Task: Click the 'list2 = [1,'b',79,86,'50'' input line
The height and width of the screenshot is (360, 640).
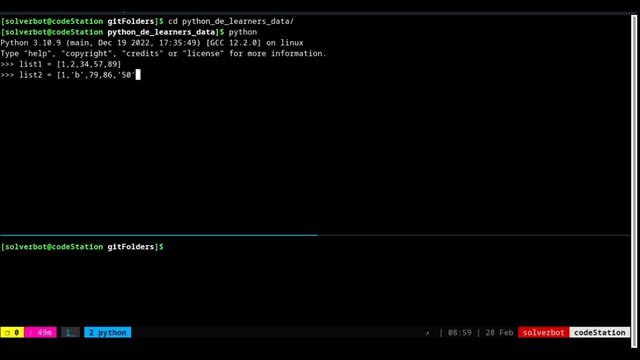Action: [x=77, y=75]
